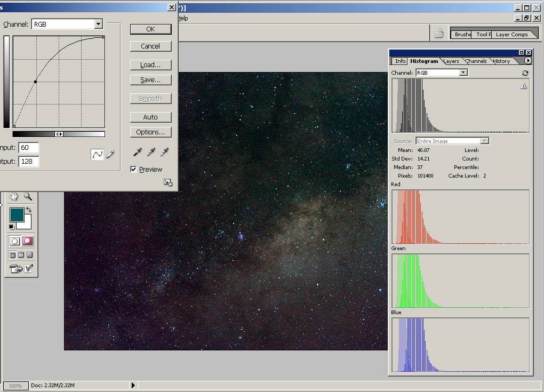This screenshot has height=392, width=544.
Task: Click the histogram refresh icon
Action: coord(525,73)
